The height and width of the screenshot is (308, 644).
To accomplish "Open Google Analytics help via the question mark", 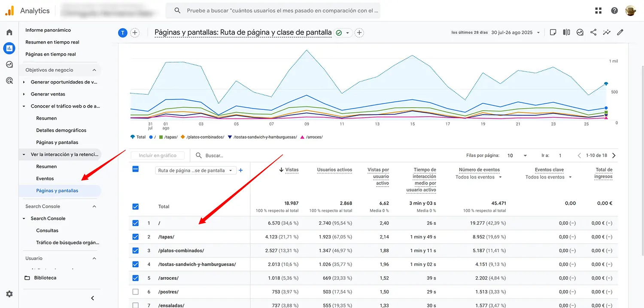I will [614, 10].
